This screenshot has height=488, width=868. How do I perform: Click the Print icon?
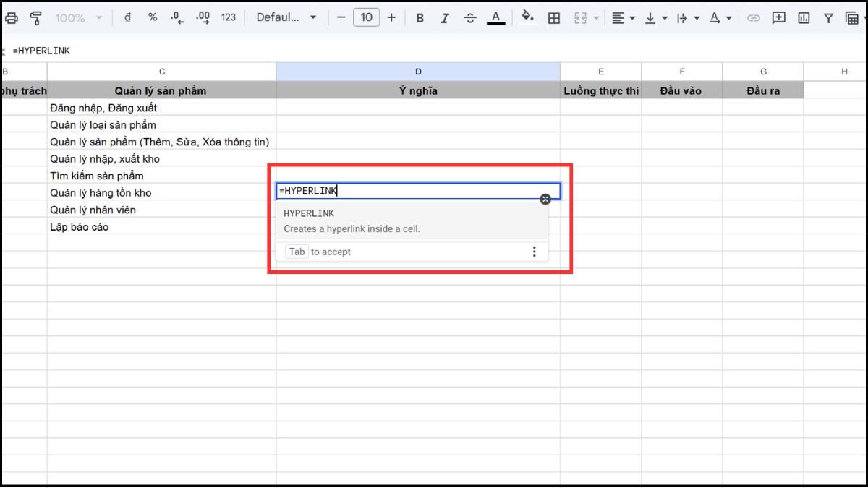coord(12,17)
